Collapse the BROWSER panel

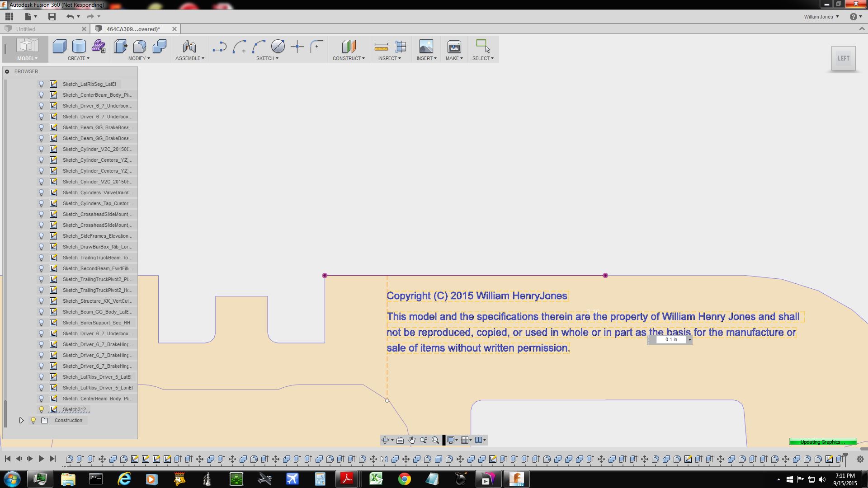coord(7,71)
